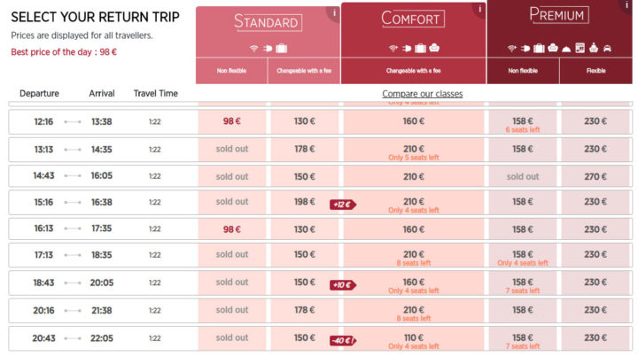Click the +10 € price tag badge
The height and width of the screenshot is (364, 638).
(x=343, y=285)
